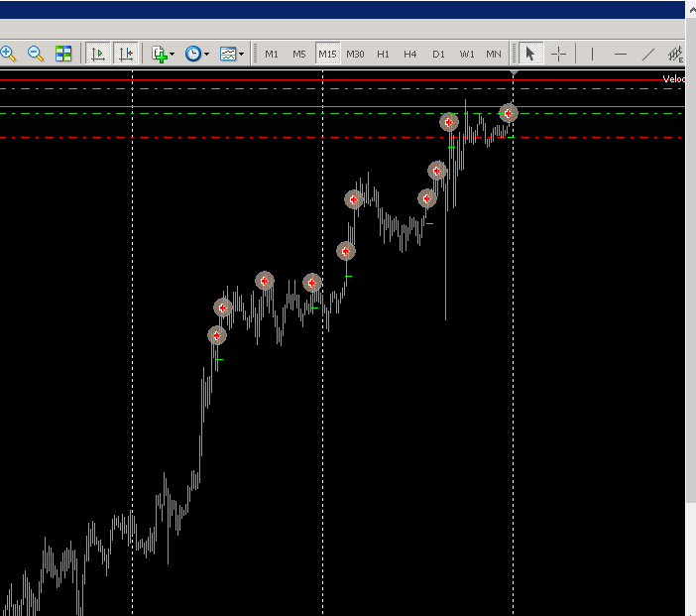The image size is (696, 616).
Task: Click the chart shift triangle marker
Action: click(514, 72)
